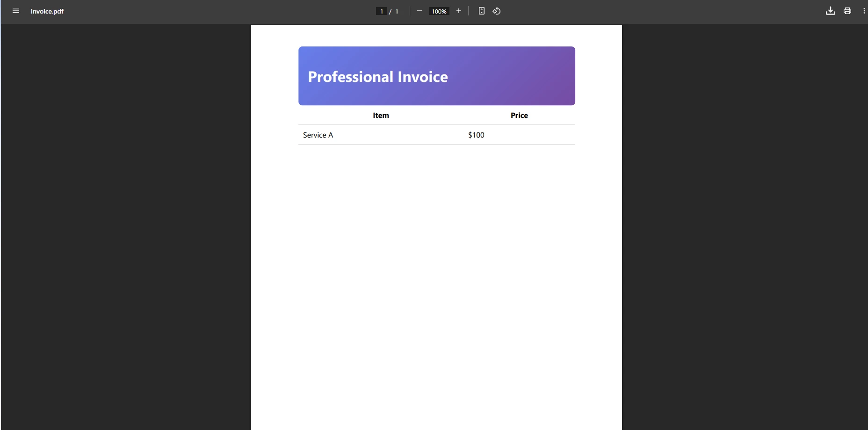Click the minus button to shrink
The image size is (868, 430).
[x=419, y=11]
